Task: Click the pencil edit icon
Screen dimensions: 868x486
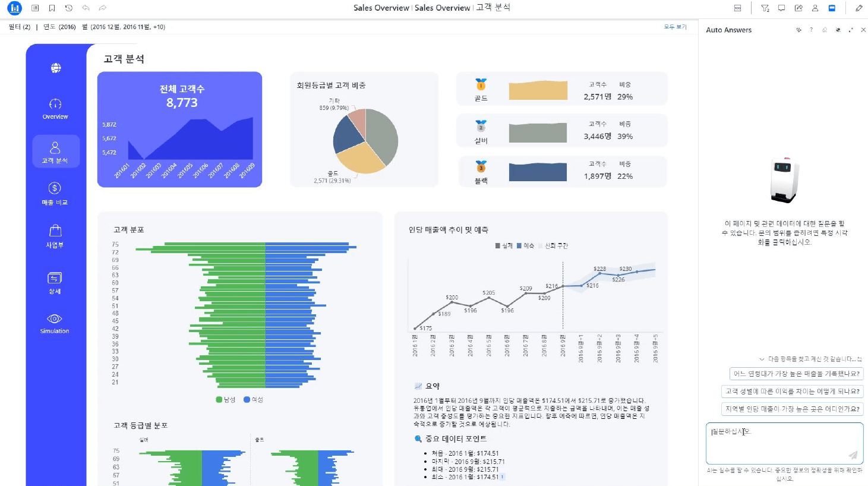Action: [858, 8]
